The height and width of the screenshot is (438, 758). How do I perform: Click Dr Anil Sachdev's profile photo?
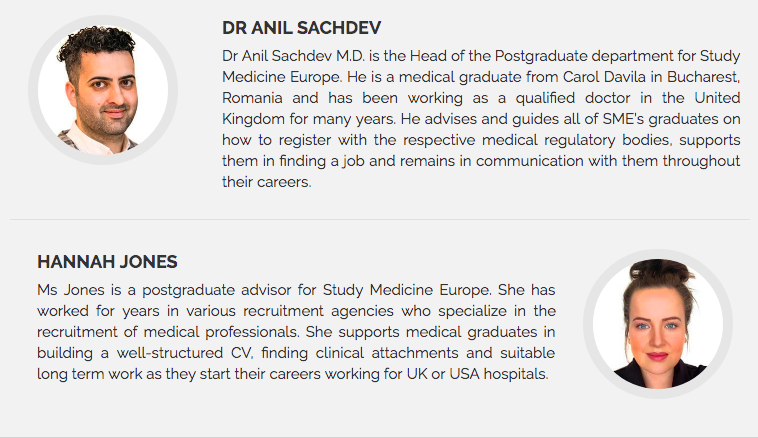click(103, 90)
